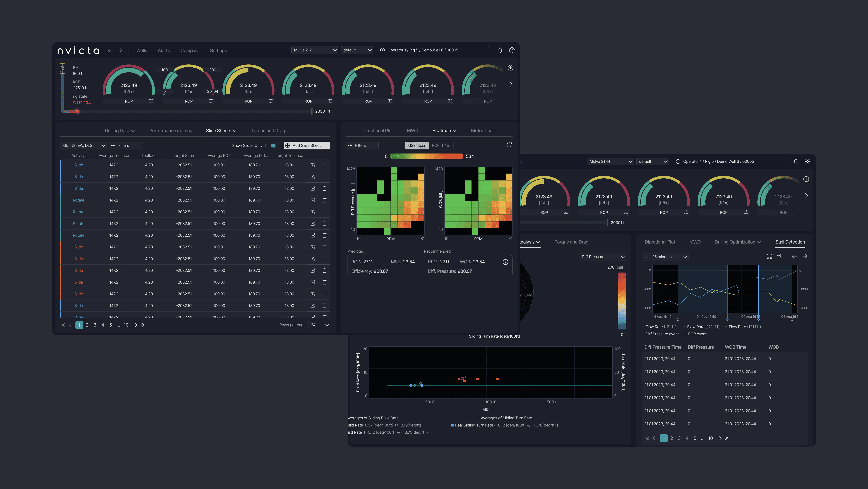This screenshot has width=868, height=489.
Task: Expand the Last 15 minutes time range dropdown
Action: click(665, 257)
